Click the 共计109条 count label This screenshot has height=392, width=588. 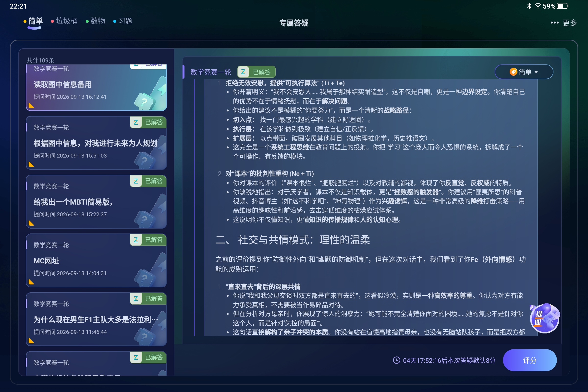pos(40,60)
